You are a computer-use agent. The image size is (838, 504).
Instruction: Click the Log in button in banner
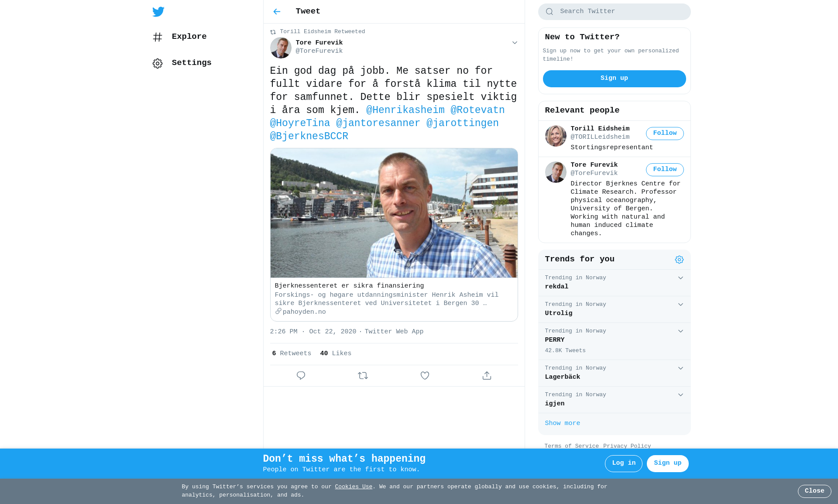coord(623,463)
